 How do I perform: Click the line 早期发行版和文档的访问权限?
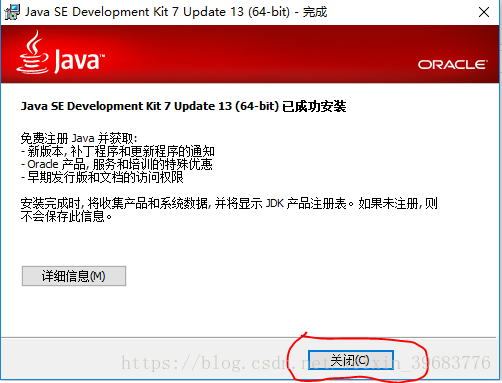tap(102, 177)
